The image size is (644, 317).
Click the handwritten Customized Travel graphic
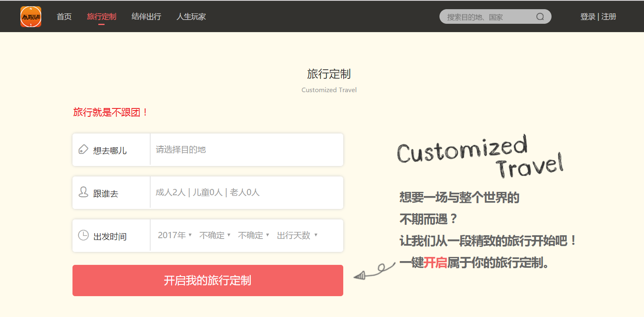480,157
